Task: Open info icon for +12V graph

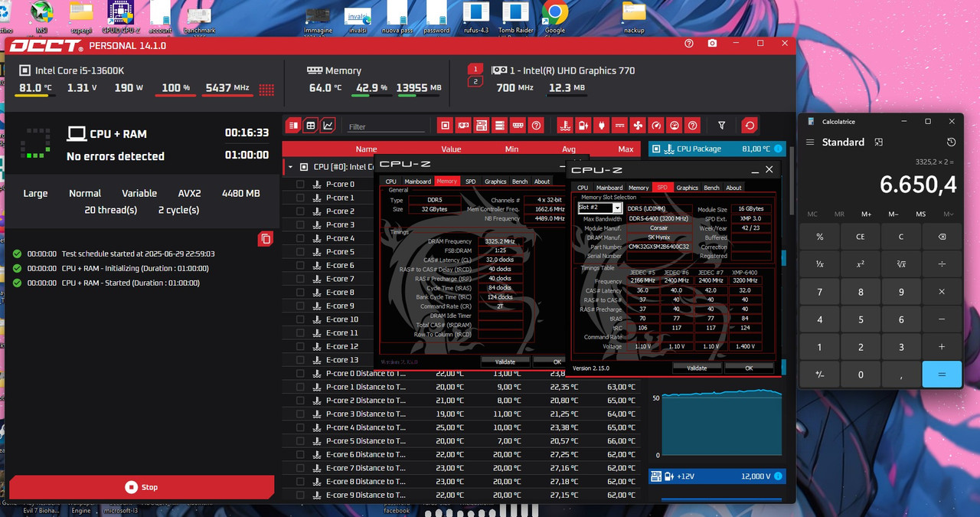Action: coord(779,476)
